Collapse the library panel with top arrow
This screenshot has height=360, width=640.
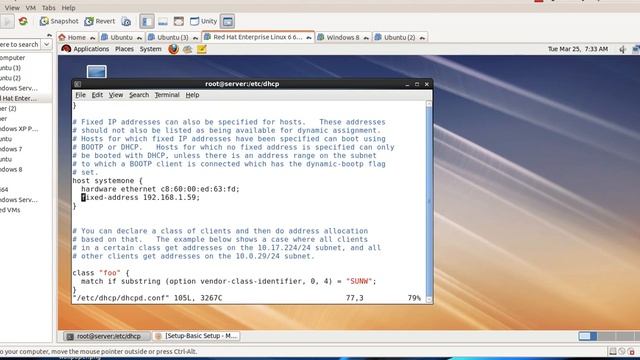click(x=49, y=35)
